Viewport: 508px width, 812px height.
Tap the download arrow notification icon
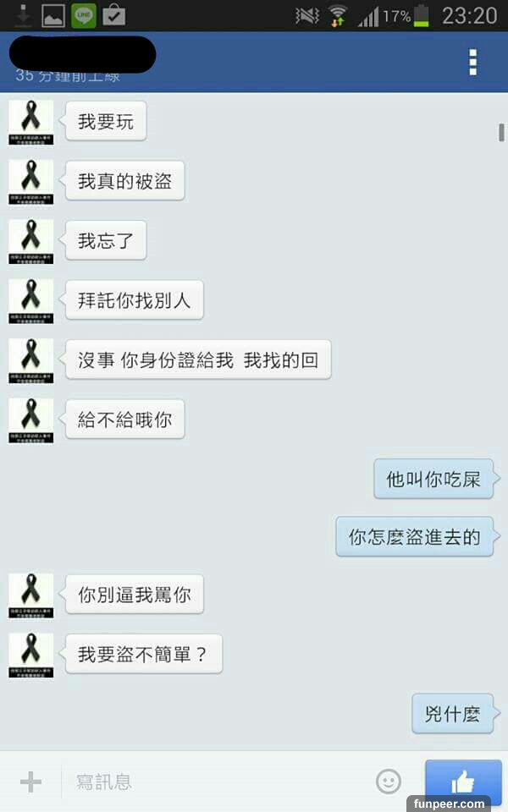tap(24, 15)
